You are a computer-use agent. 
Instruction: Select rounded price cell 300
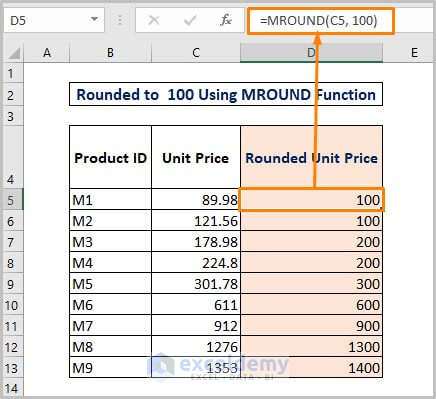311,283
